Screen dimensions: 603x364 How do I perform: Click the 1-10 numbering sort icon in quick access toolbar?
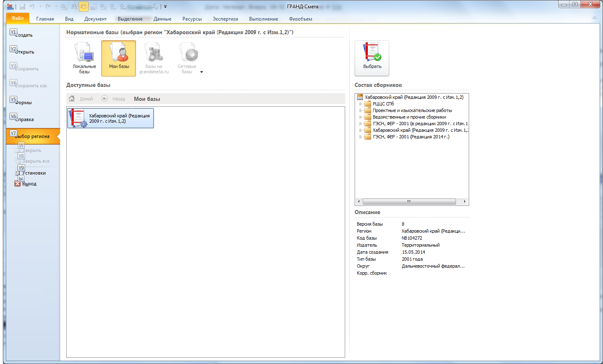pyautogui.click(x=138, y=7)
